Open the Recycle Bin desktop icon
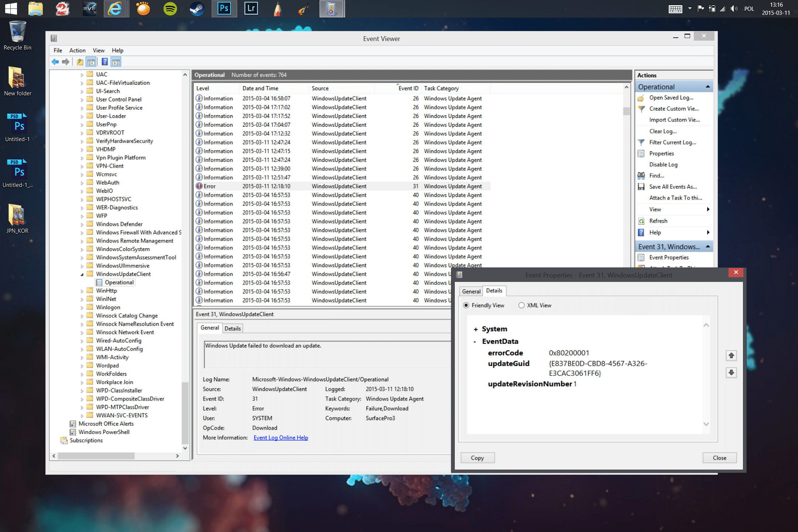Viewport: 798px width, 532px height. point(17,36)
